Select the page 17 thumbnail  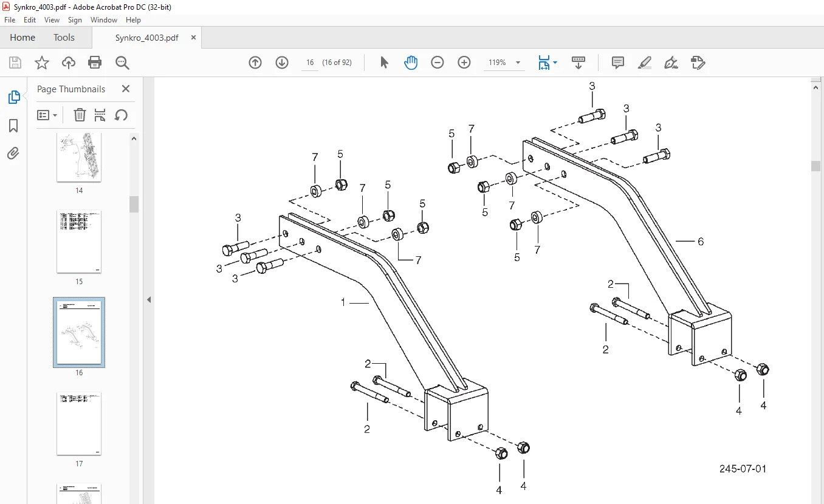pyautogui.click(x=79, y=424)
